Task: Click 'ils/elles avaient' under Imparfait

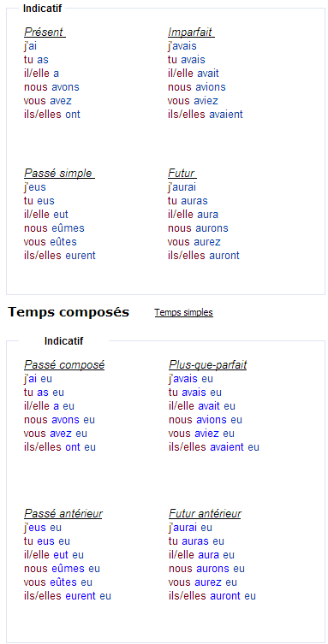Action: click(x=205, y=115)
